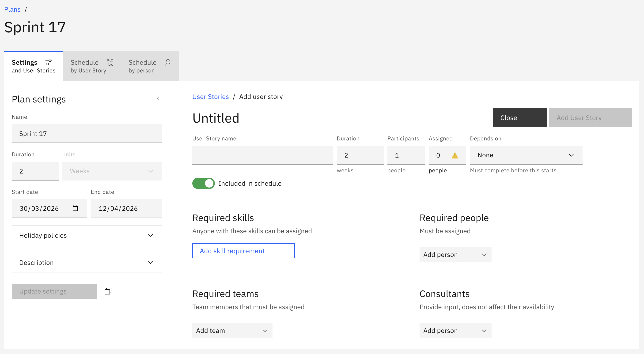
Task: Go to Plans breadcrumb link
Action: (12, 9)
